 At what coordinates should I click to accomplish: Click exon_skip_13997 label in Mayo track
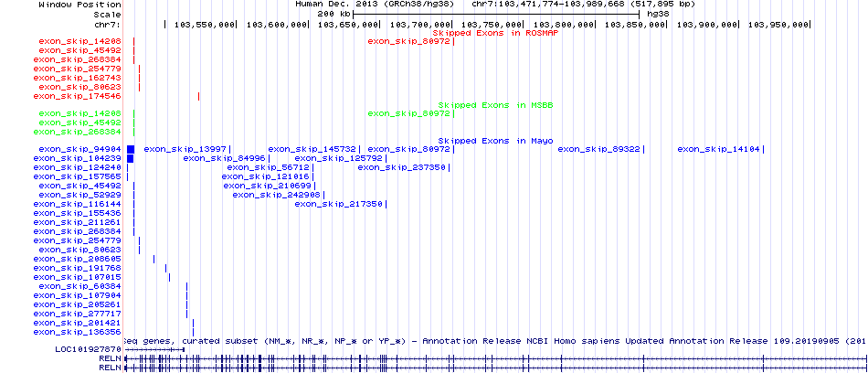[x=185, y=149]
